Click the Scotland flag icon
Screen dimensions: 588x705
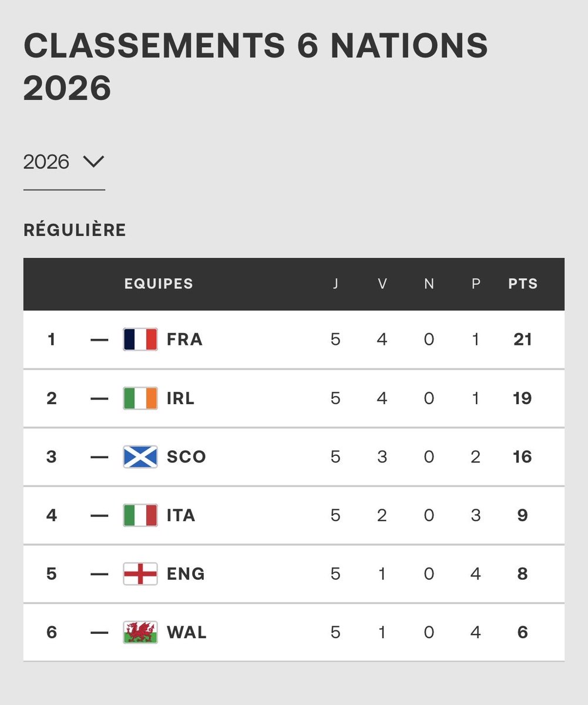(x=140, y=456)
